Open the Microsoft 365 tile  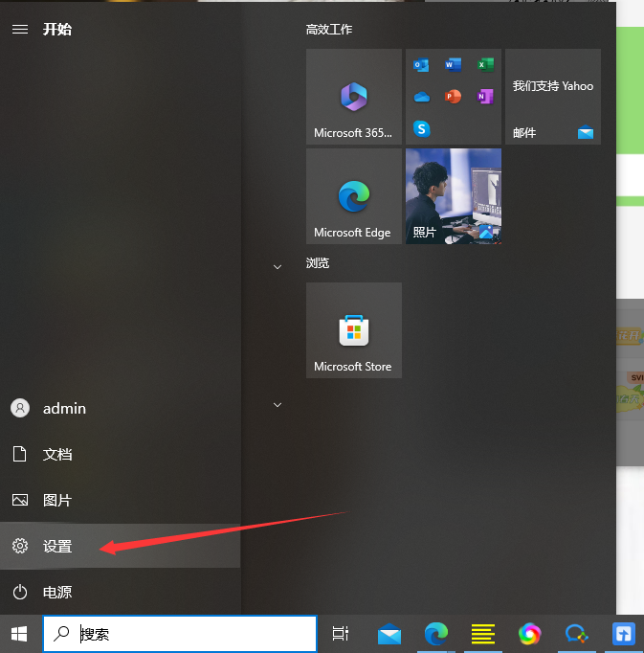pyautogui.click(x=353, y=97)
